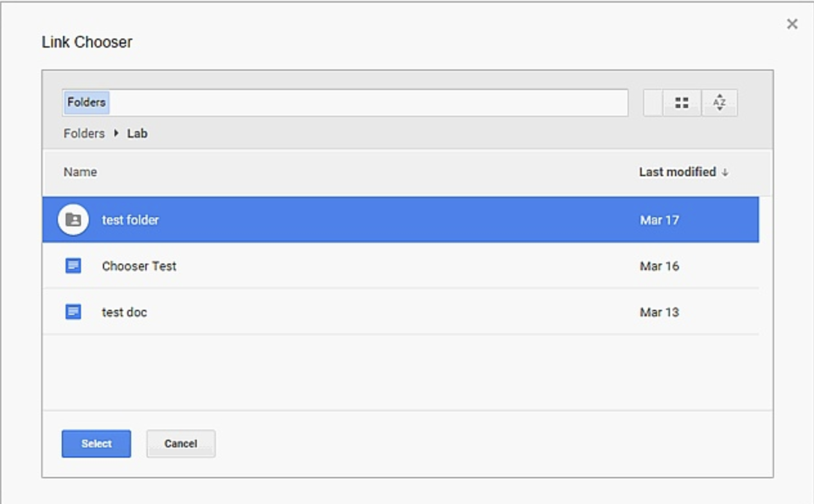
Task: Click the blank button beside grid view
Action: pyautogui.click(x=653, y=103)
